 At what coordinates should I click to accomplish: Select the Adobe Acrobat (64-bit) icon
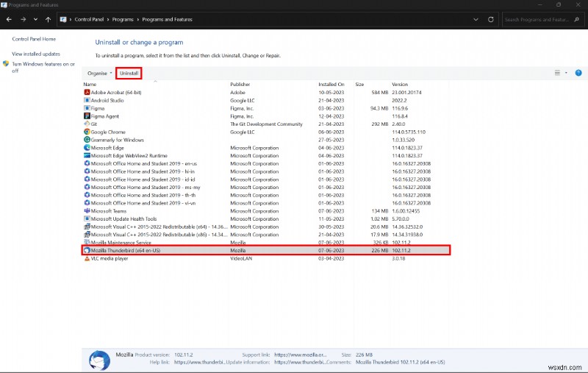87,92
